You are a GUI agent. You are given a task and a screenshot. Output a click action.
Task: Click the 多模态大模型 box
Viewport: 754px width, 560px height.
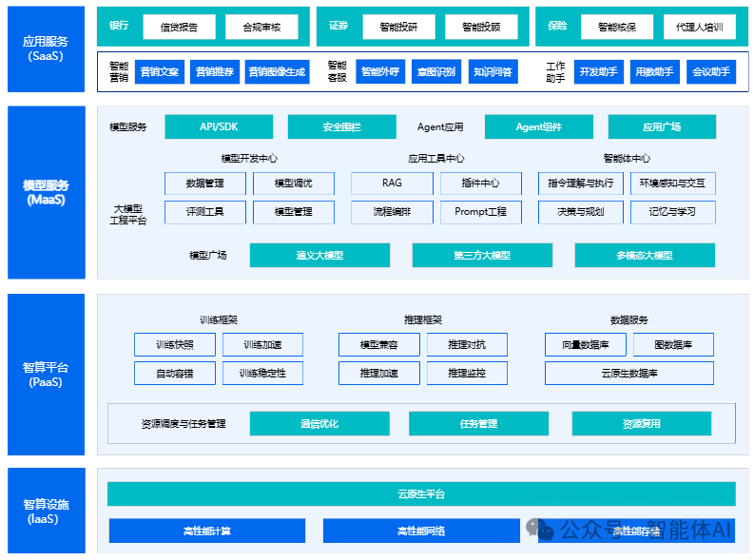[x=645, y=255]
